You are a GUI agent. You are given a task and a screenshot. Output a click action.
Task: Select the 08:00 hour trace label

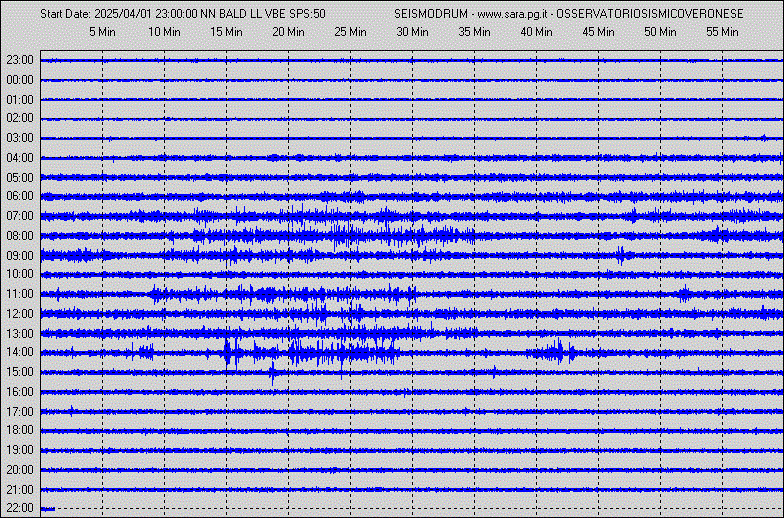20,236
